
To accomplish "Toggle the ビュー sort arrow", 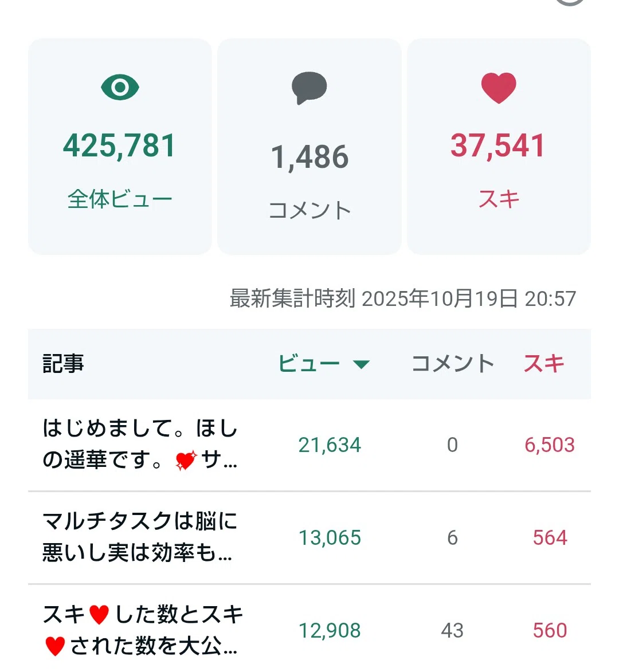I will 361,364.
